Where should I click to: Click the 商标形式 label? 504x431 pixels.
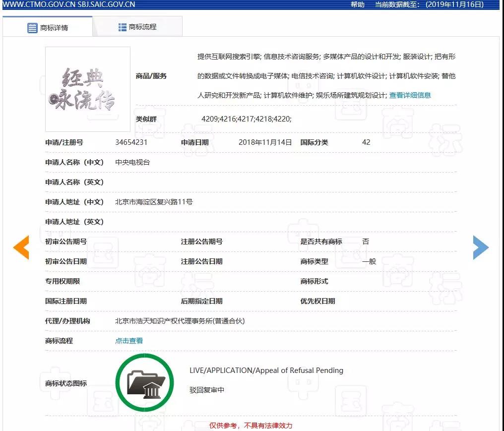[x=314, y=281]
